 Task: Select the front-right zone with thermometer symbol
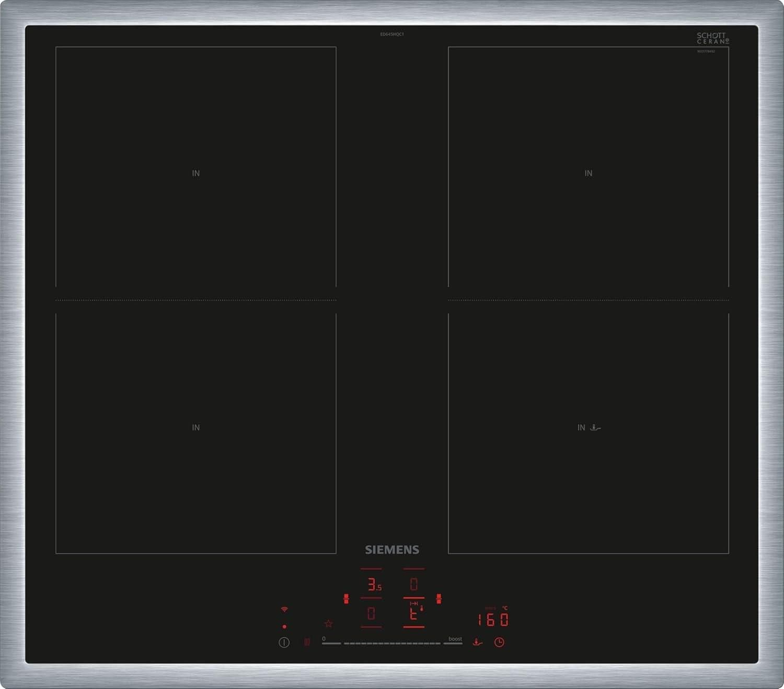point(413,613)
